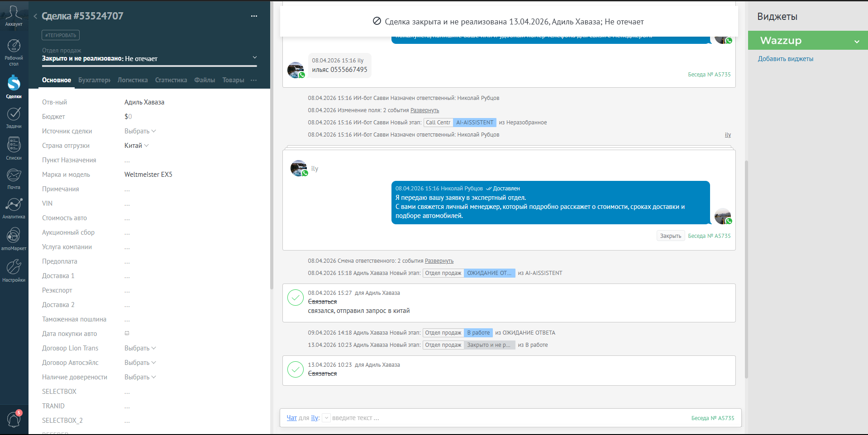
Task: Click completed checkmark of 08.04.2026 15:27 task
Action: (296, 298)
